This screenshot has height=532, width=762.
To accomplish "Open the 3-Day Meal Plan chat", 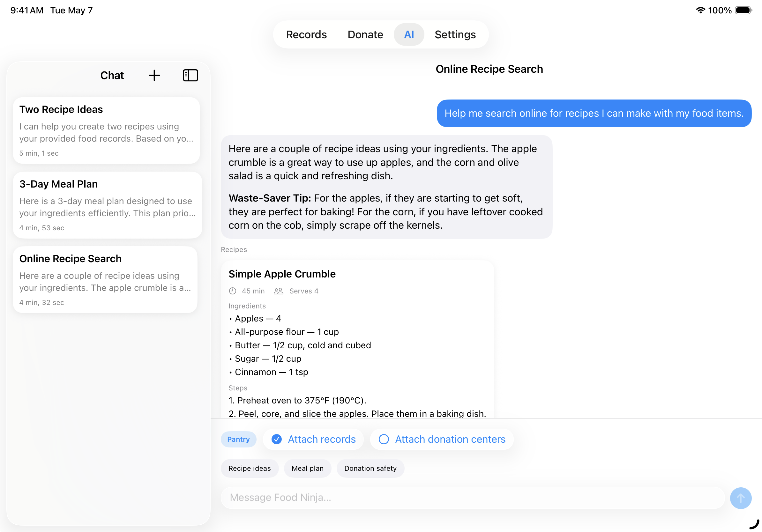I will tap(106, 205).
